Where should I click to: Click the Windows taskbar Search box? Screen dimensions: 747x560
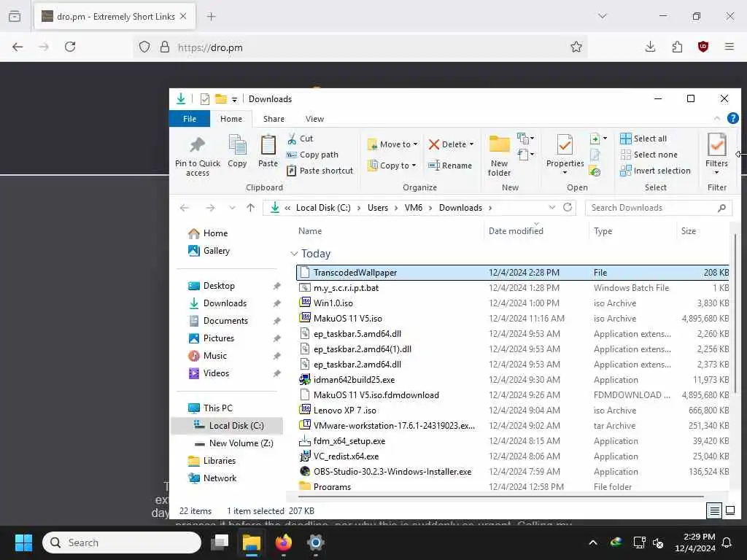(x=122, y=542)
